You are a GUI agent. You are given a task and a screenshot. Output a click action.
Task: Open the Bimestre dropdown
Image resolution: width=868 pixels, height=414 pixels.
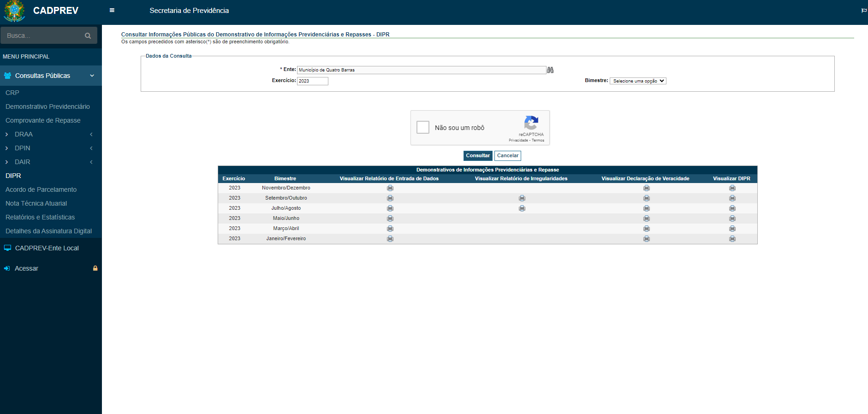[638, 81]
